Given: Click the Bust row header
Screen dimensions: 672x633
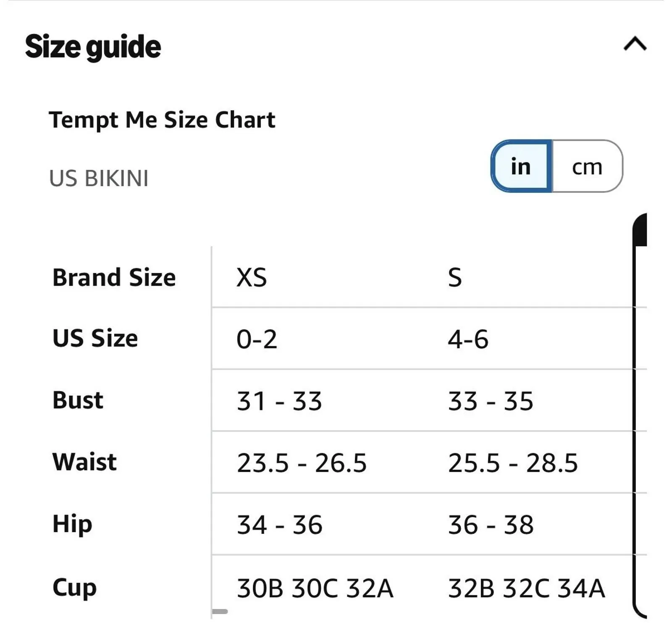Looking at the screenshot, I should (78, 400).
